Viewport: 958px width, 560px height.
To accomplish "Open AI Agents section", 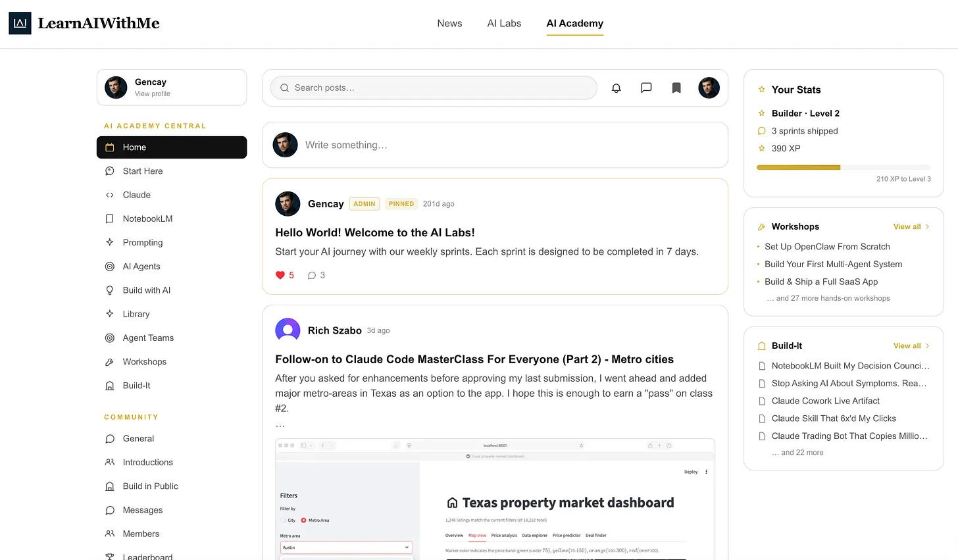I will [172, 267].
